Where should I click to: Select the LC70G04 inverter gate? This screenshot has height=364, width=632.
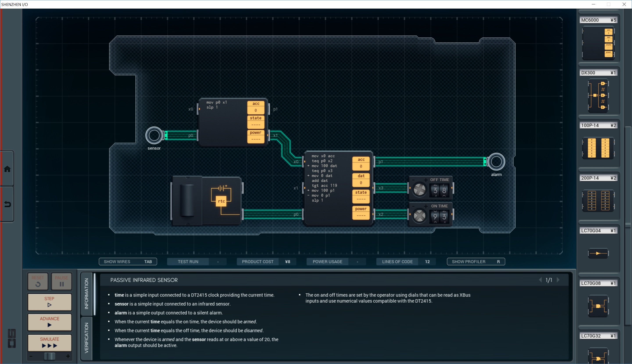click(x=598, y=253)
